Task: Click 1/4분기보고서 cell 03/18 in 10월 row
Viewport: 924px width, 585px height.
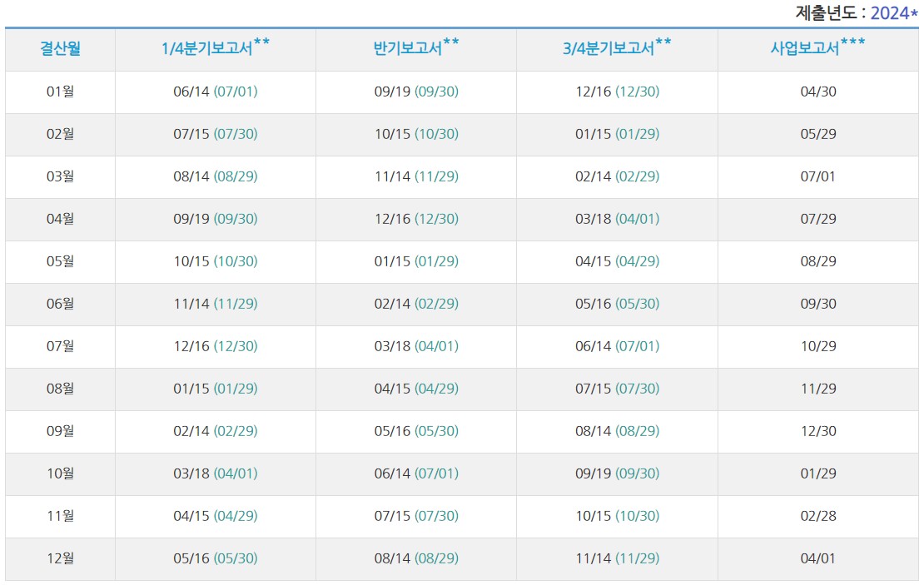Action: pos(216,473)
